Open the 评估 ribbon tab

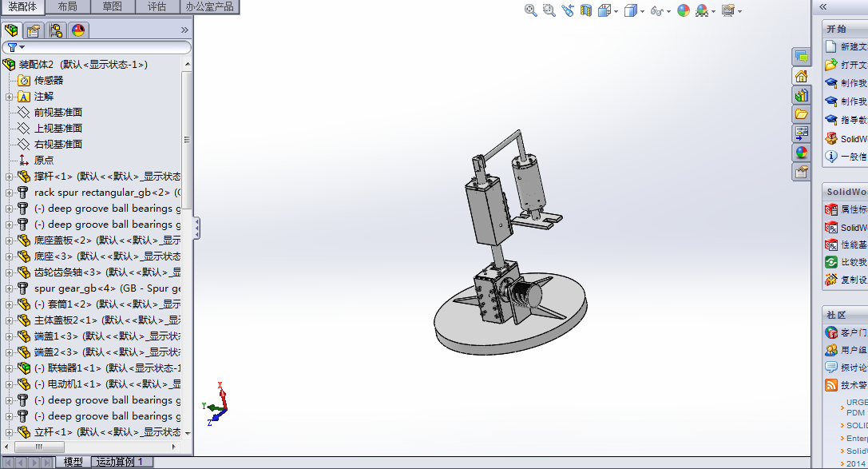(157, 6)
